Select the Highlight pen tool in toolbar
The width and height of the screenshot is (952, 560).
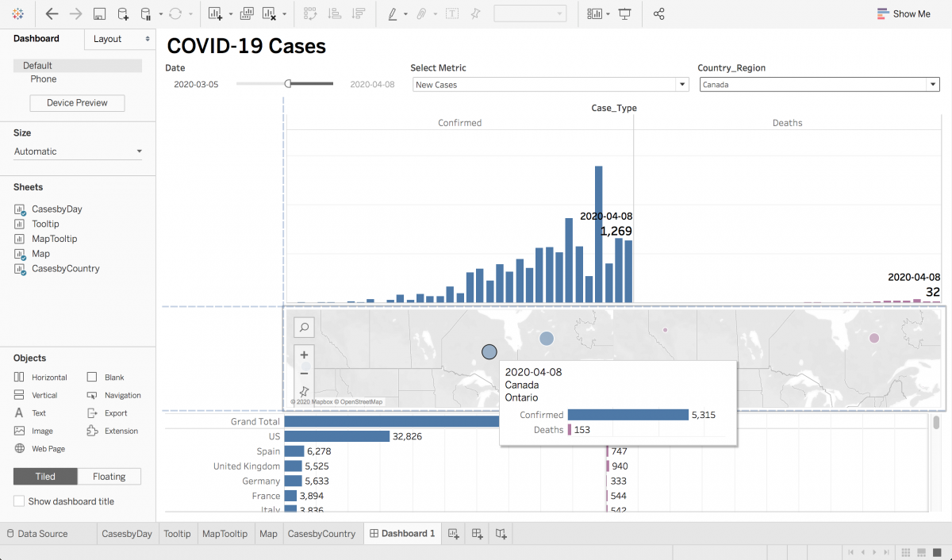click(x=394, y=13)
